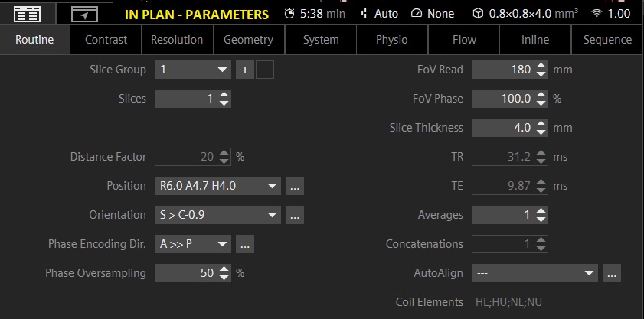
Task: Increase FoV Phase percentage
Action: tap(541, 94)
